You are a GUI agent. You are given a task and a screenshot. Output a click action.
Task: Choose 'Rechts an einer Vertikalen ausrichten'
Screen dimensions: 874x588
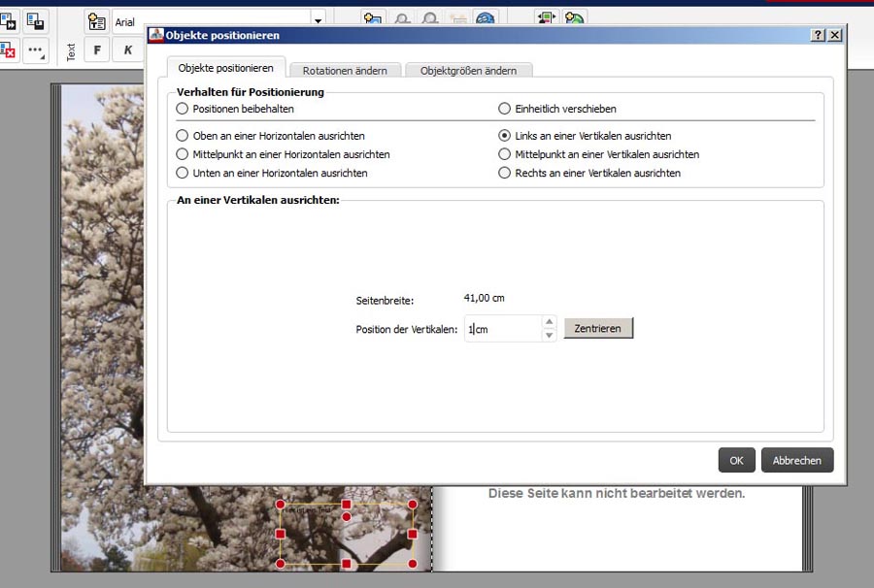pyautogui.click(x=504, y=174)
